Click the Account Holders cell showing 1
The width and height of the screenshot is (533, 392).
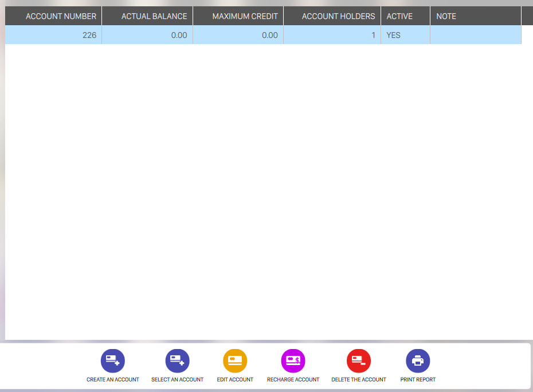point(373,35)
